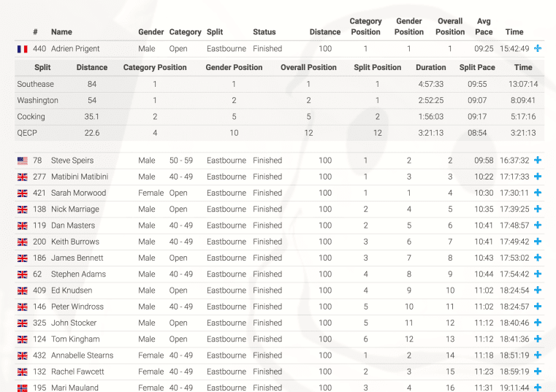Click Southease duration 4:57:33
Viewport: 556px width, 392px height.
click(431, 84)
